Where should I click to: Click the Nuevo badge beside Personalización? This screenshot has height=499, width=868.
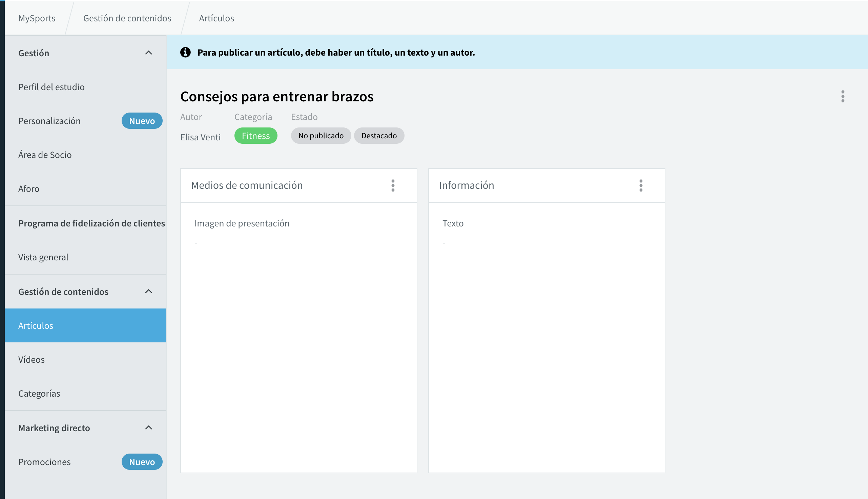tap(142, 121)
